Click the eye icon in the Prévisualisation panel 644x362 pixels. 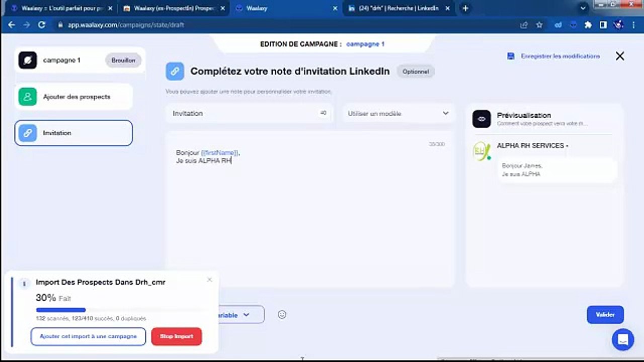[481, 119]
